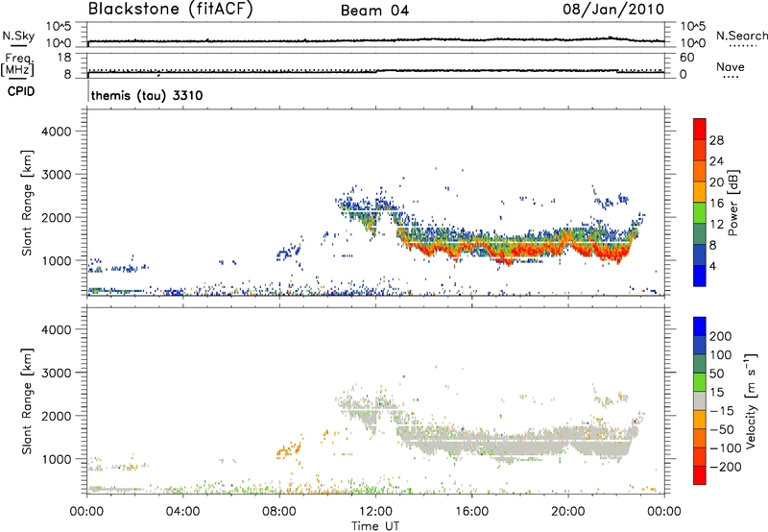Click the power panel 'Slant Range [km]' label
768x532 pixels.
pyautogui.click(x=27, y=203)
